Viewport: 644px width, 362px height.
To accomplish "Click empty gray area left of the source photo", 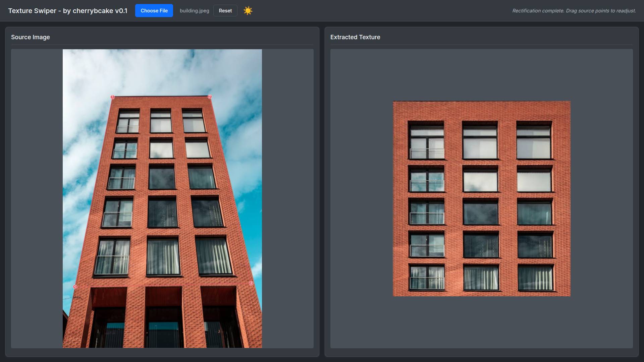I will 37,198.
